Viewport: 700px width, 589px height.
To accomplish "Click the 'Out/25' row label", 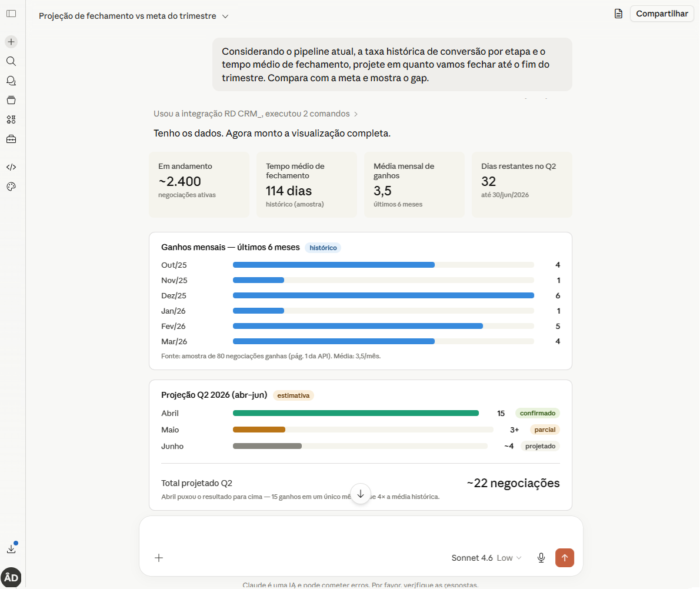I will 174,265.
